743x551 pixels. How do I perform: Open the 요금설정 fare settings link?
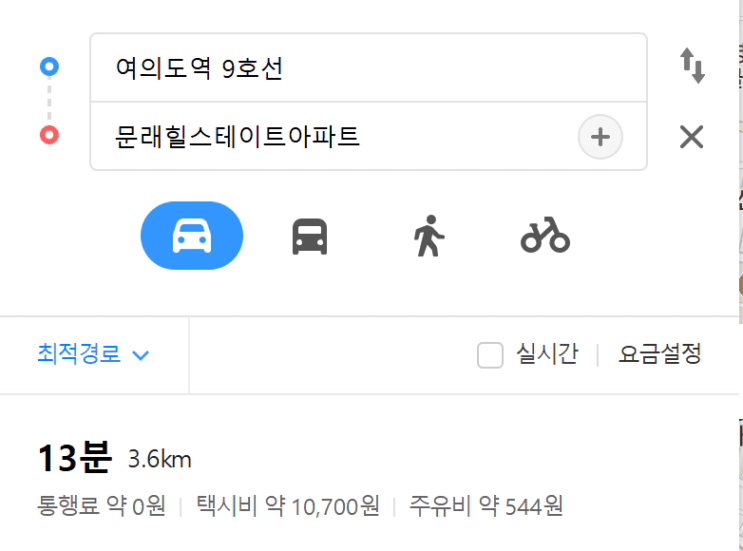(660, 354)
